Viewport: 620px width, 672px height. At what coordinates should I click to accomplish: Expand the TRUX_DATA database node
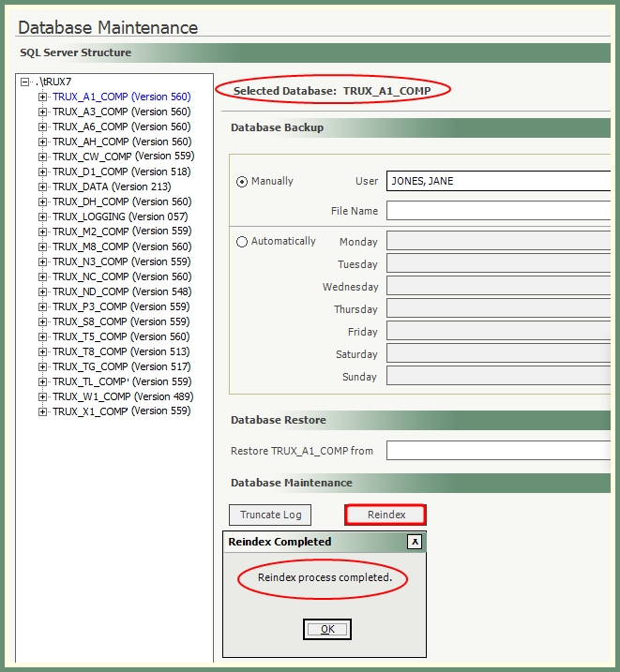point(42,187)
